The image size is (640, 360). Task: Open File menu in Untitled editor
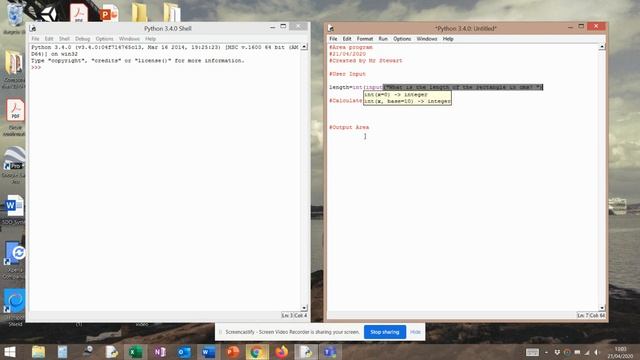[333, 39]
